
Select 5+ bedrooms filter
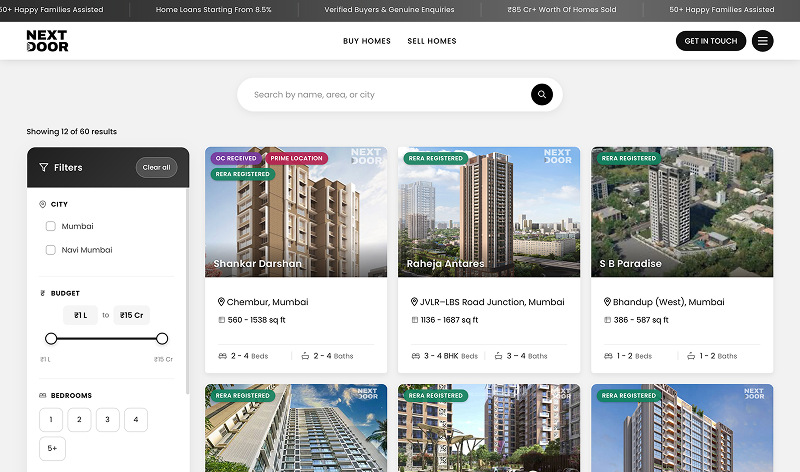[53, 449]
